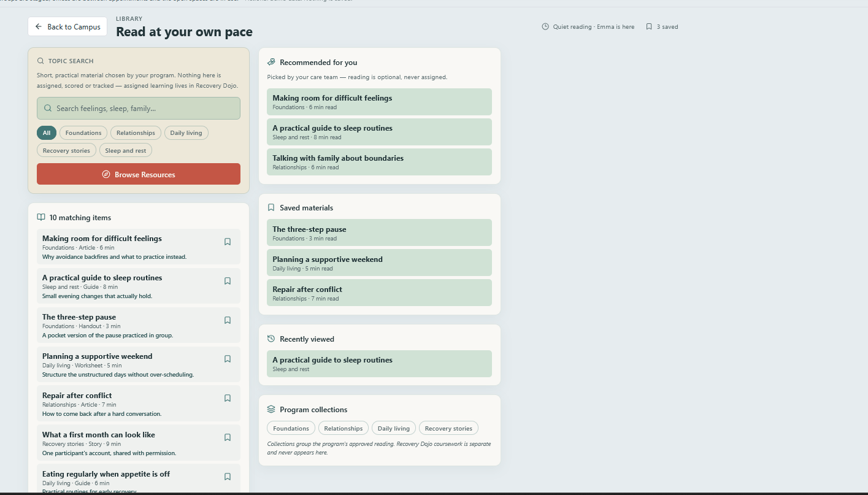Go Back to Campus
This screenshot has width=868, height=495.
click(67, 26)
